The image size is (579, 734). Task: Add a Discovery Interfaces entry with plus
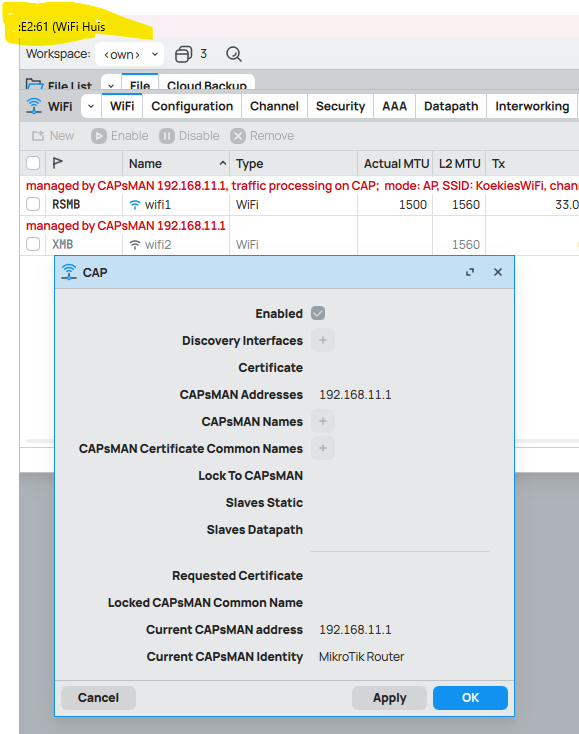(x=322, y=340)
